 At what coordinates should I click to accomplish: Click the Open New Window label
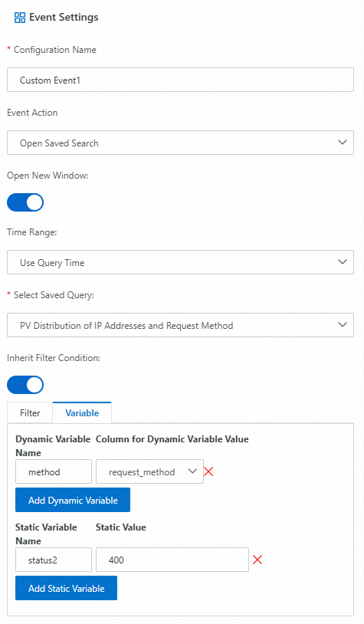point(48,176)
